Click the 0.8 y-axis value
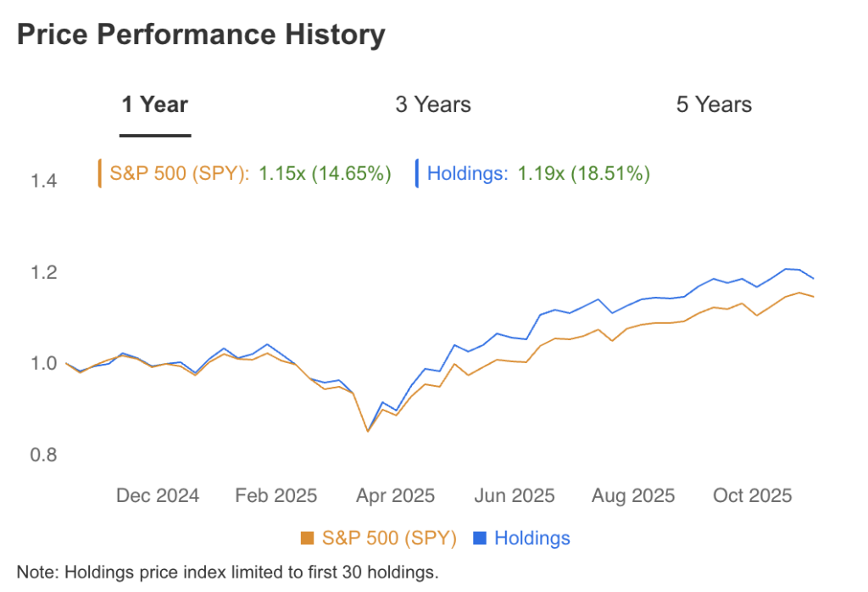This screenshot has height=592, width=868. tap(43, 455)
